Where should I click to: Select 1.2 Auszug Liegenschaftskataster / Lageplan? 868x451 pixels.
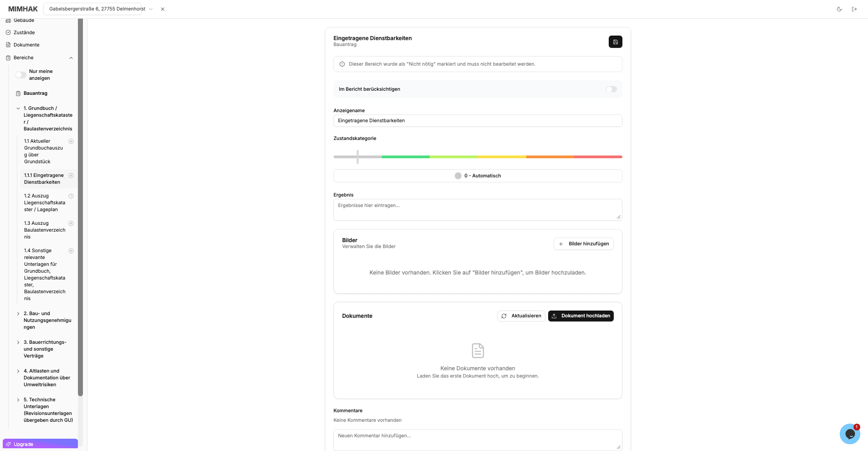click(x=45, y=203)
